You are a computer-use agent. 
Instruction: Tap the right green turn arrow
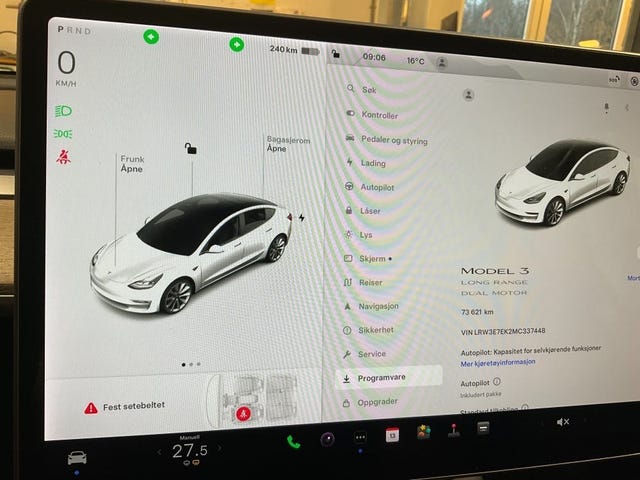pyautogui.click(x=237, y=44)
